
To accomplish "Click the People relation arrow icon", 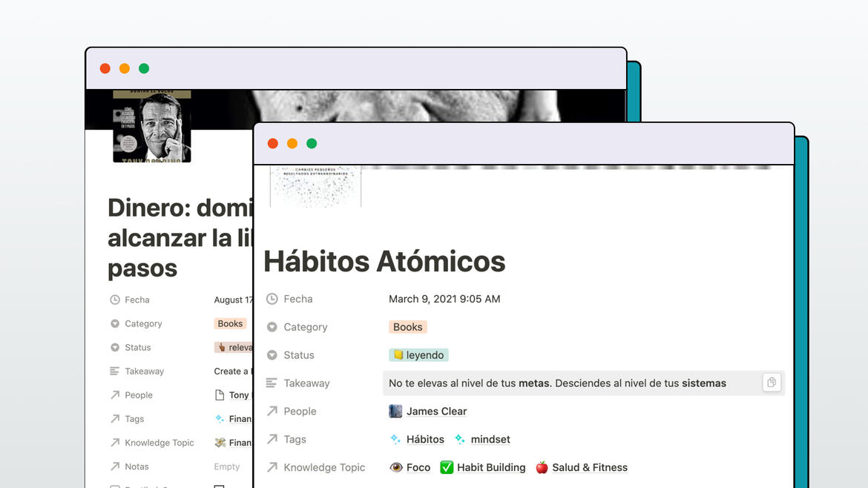I will [x=271, y=411].
